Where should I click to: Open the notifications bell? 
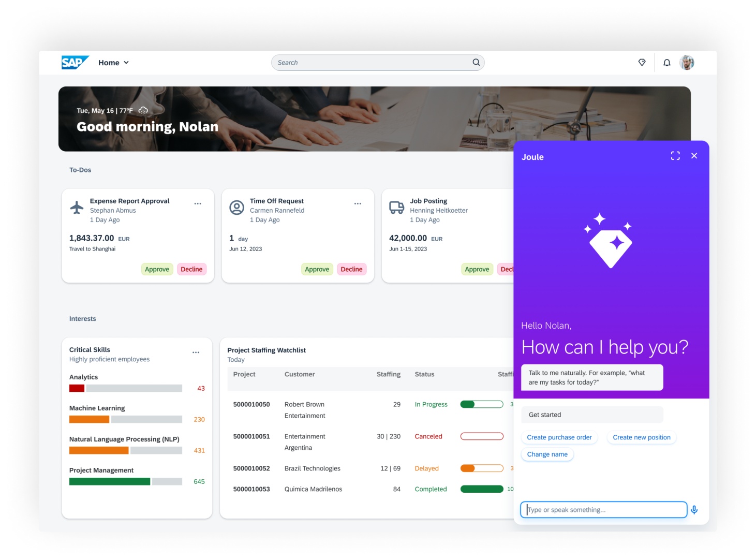666,63
